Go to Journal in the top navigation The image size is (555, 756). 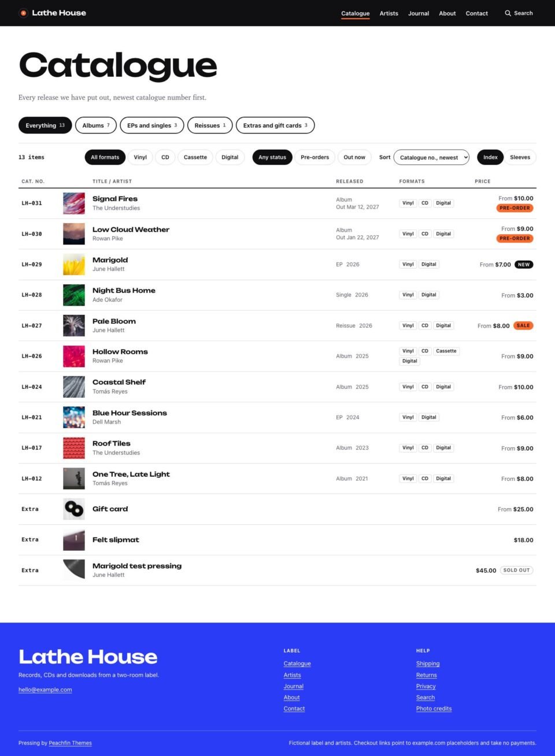pos(419,13)
